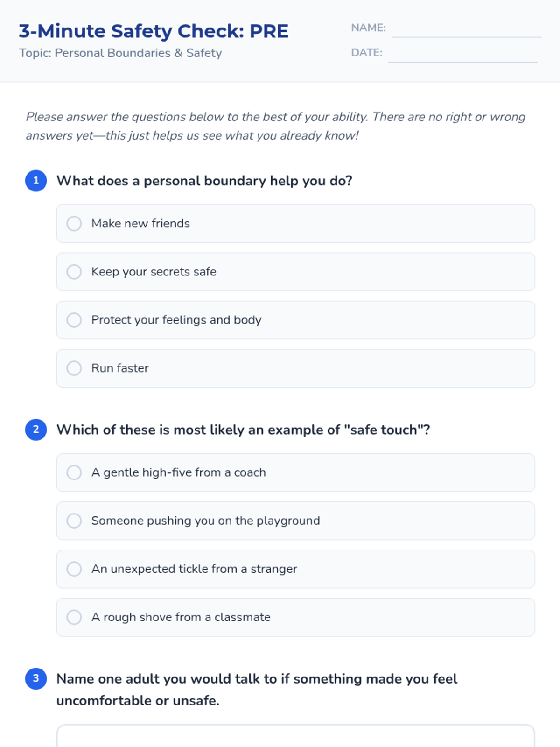Click the "3-Minute Safety Check: PRE" heading

click(154, 31)
